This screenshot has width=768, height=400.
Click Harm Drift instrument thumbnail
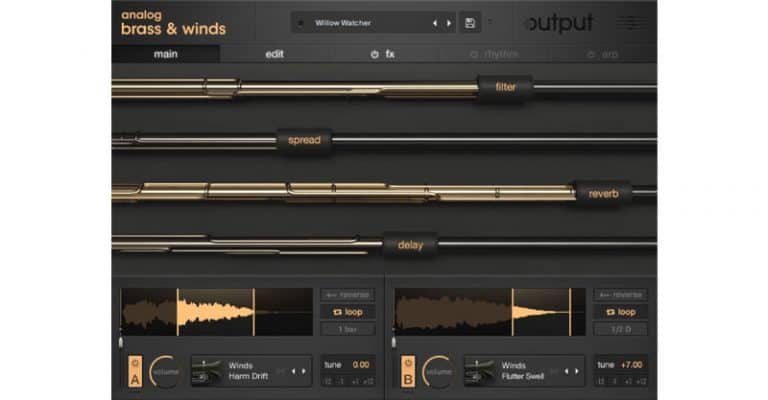tap(208, 372)
